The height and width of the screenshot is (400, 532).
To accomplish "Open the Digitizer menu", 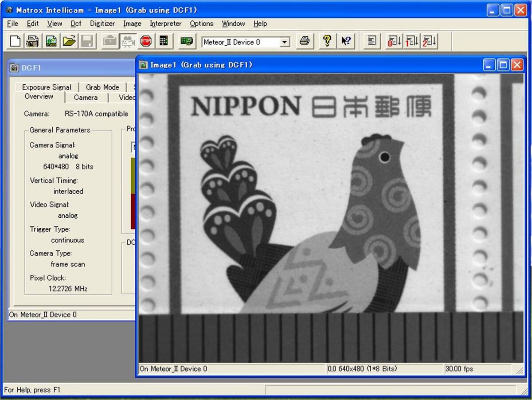I will pyautogui.click(x=102, y=24).
